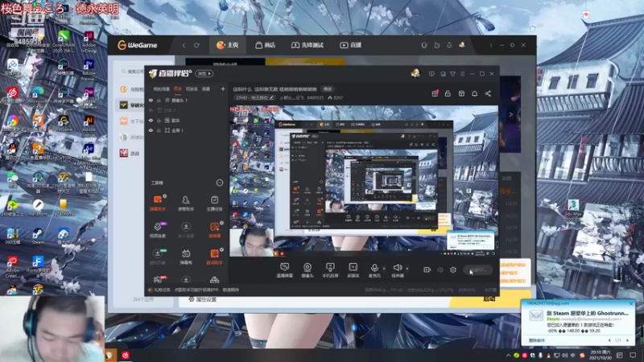The image size is (644, 362).
Task: Open the 视频连麦 tool
Action: [157, 230]
